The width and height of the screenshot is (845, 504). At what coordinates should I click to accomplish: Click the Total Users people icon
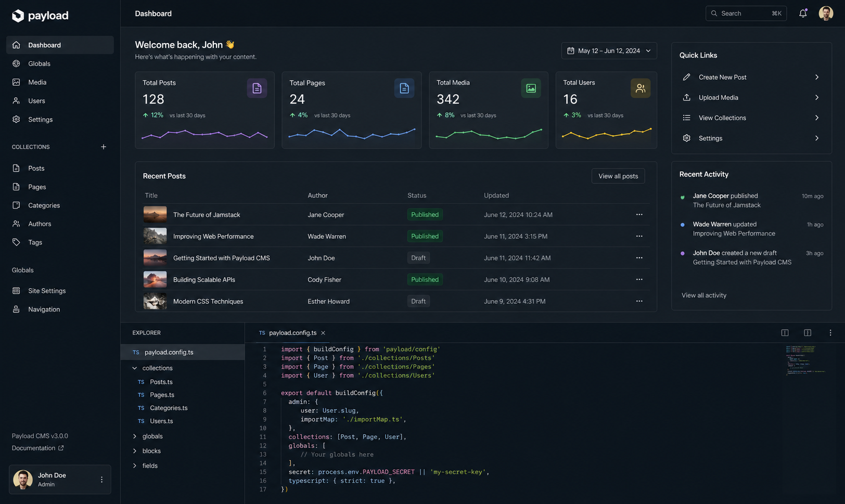641,88
